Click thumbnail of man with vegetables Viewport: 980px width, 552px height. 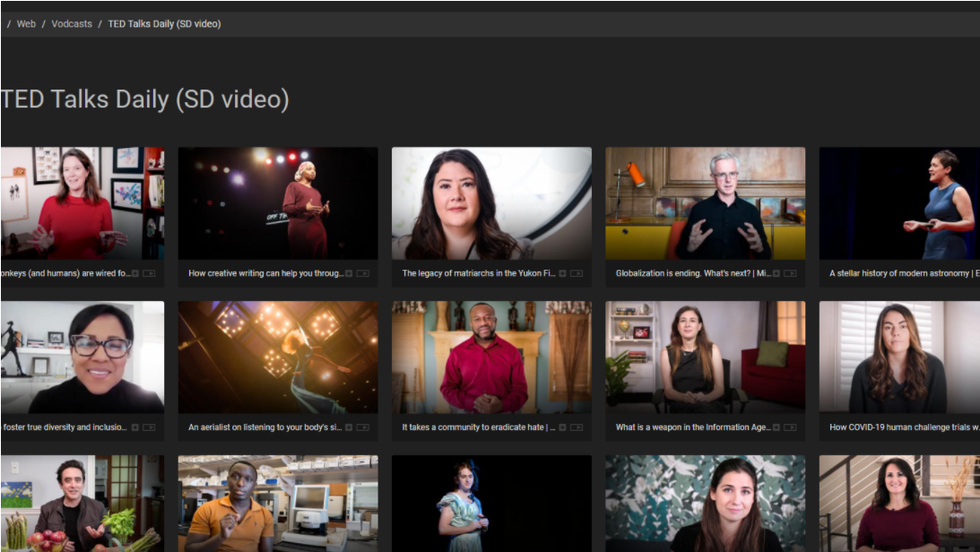coord(82,504)
